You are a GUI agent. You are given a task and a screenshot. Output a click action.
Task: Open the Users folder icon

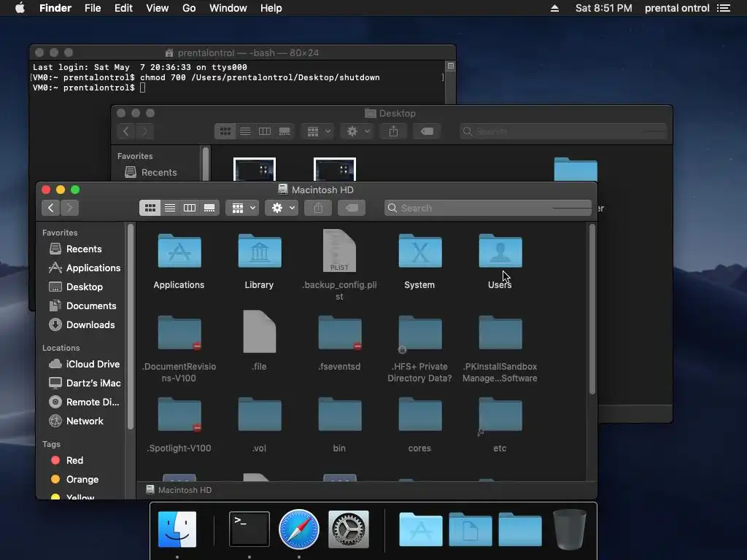(x=500, y=252)
